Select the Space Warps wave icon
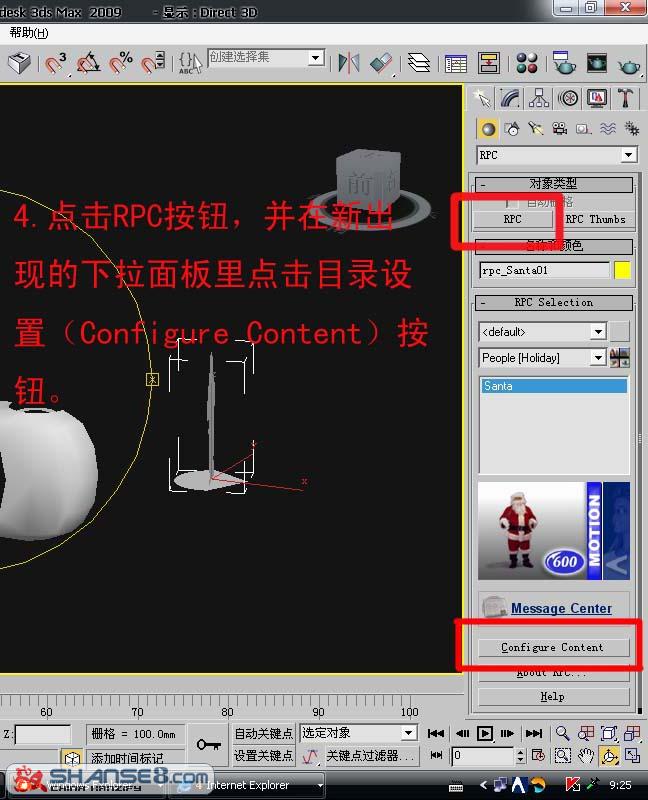This screenshot has width=648, height=800. 608,129
